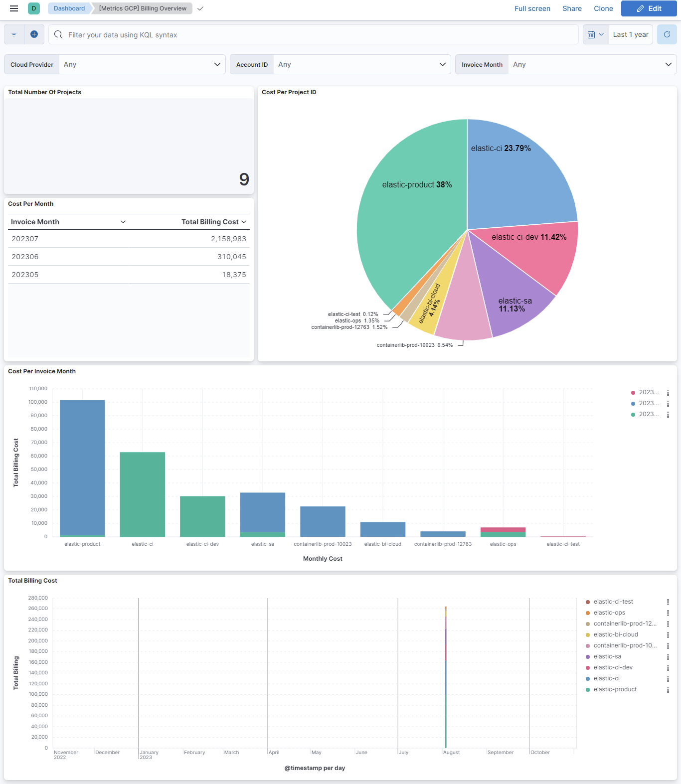The height and width of the screenshot is (784, 681).
Task: Click the elastic-bi-cloud color swatch in legend
Action: pos(588,635)
